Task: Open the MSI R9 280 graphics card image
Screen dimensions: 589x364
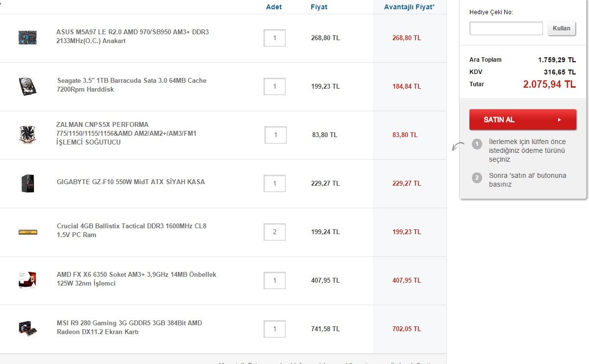Action: click(x=27, y=328)
